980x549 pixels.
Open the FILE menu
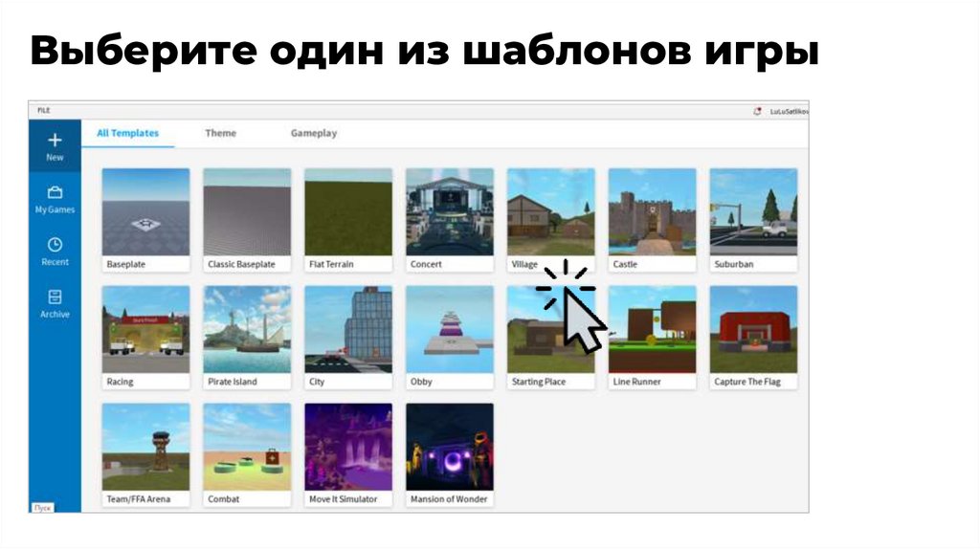44,111
